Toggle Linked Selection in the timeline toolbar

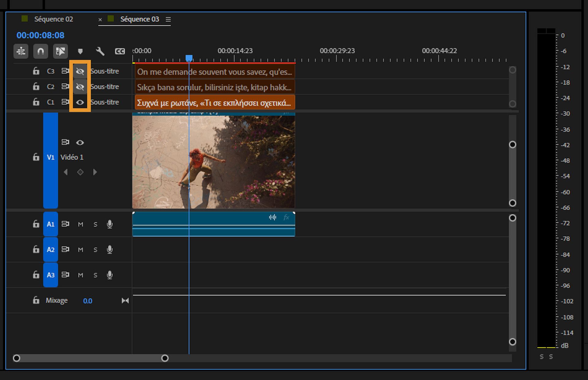(60, 51)
